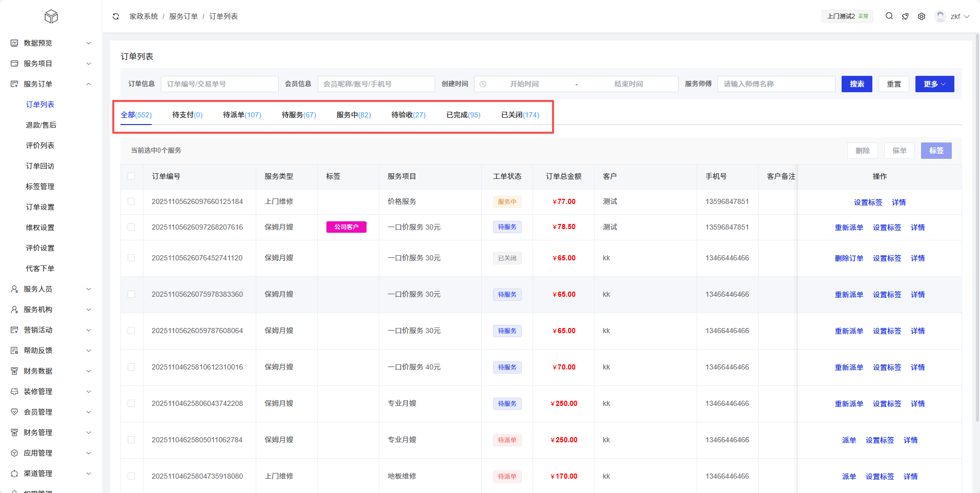Click the rocket icon in top bar
The height and width of the screenshot is (493, 980).
point(905,16)
